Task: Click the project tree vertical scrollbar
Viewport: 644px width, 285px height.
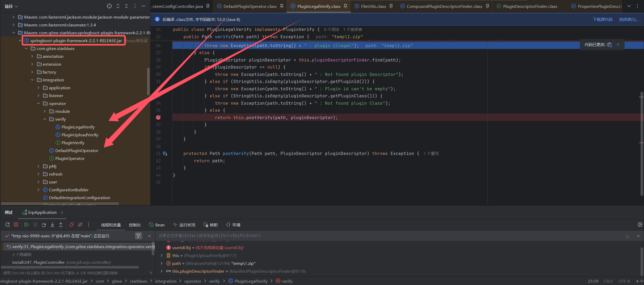Action: pyautogui.click(x=148, y=81)
